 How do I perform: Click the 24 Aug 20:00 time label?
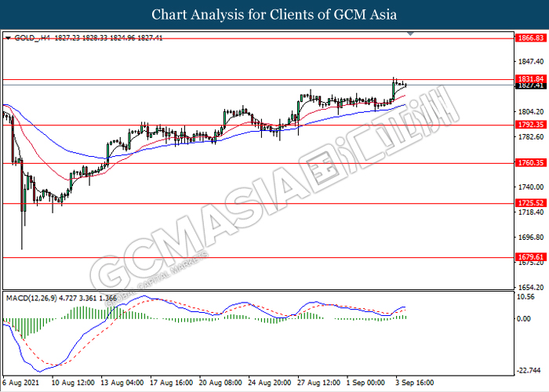coord(270,383)
